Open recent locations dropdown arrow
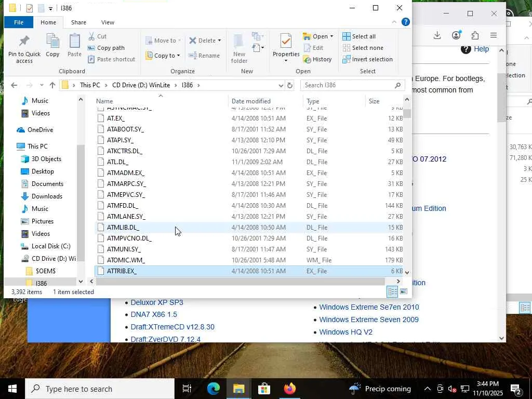 pos(42,85)
